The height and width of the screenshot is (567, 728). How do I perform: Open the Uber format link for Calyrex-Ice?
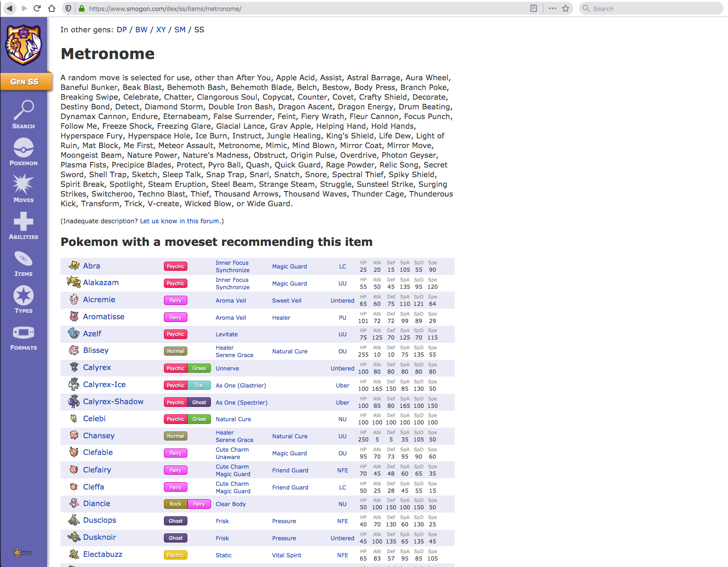pyautogui.click(x=343, y=385)
